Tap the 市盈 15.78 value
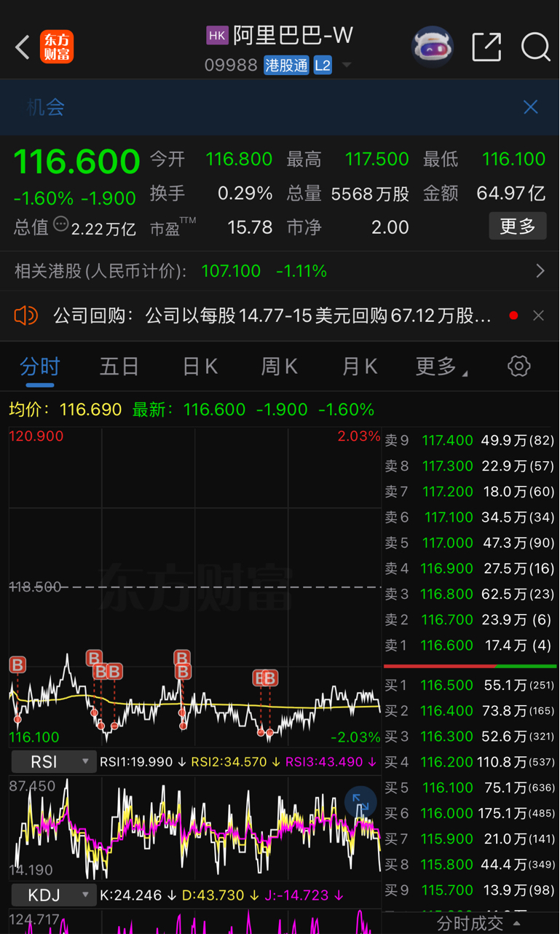 [x=250, y=227]
